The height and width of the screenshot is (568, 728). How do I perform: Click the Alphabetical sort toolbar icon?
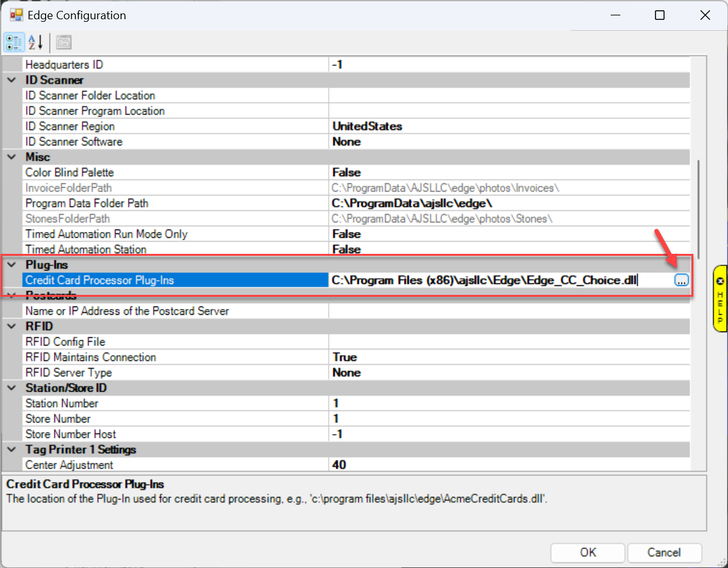click(35, 42)
